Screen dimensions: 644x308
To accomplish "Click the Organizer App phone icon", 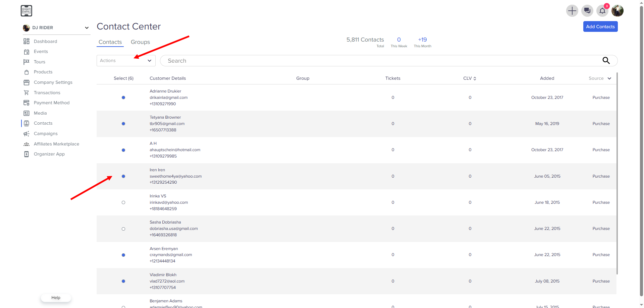I will (x=26, y=154).
